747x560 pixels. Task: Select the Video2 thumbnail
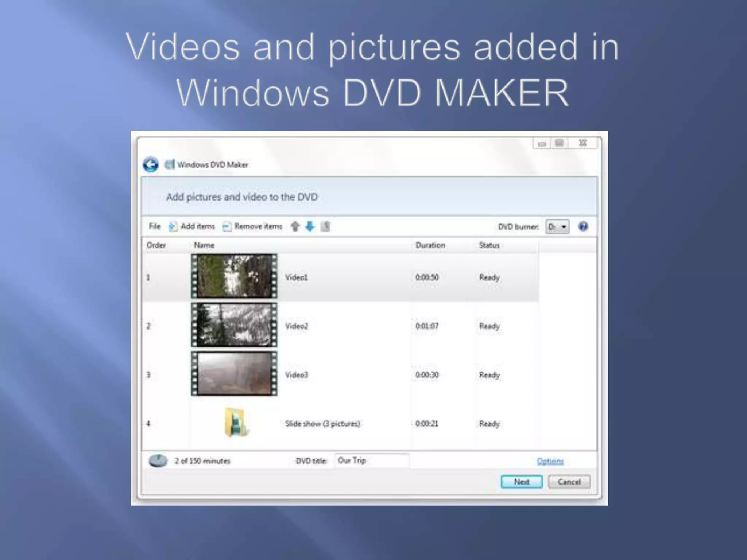point(234,325)
